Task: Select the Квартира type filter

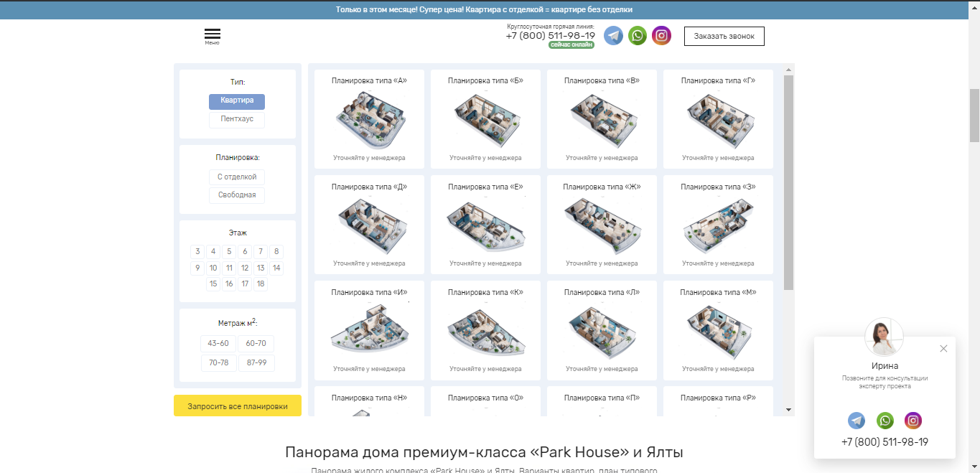Action: 237,101
